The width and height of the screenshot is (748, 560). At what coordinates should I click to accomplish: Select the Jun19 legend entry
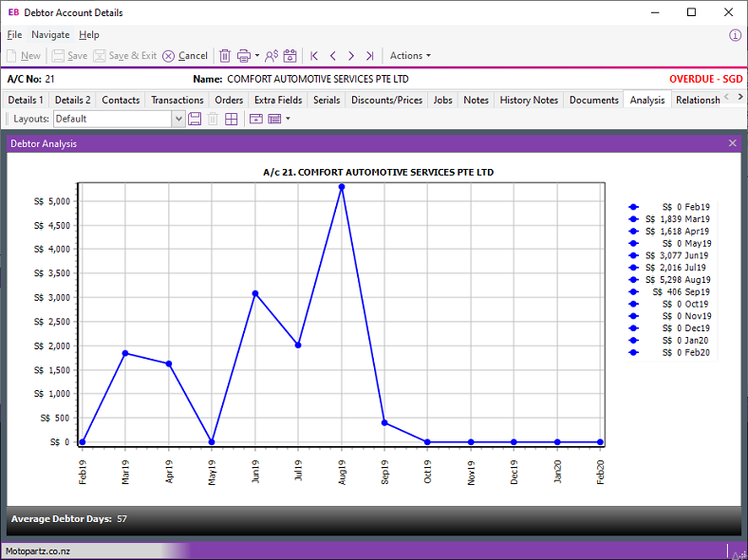click(x=670, y=255)
